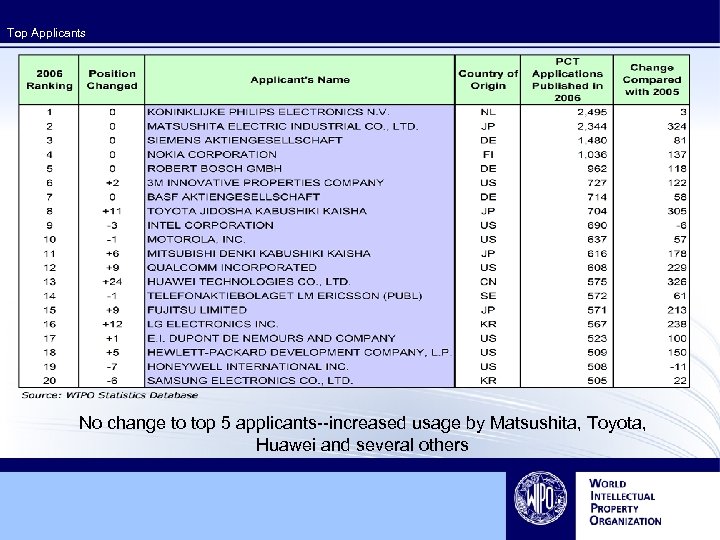Click 'Change Compared with 2005' header
Image resolution: width=720 pixels, height=540 pixels.
(x=652, y=80)
